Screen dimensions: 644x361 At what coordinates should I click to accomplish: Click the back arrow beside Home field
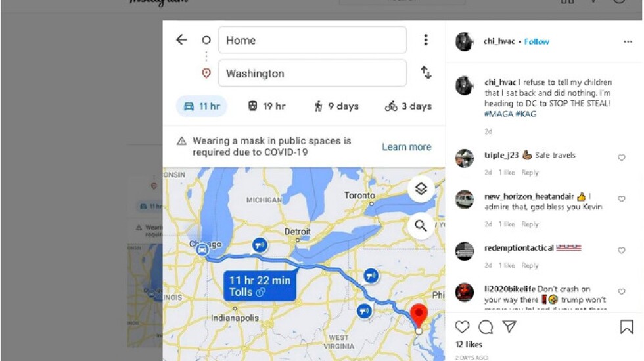[181, 40]
